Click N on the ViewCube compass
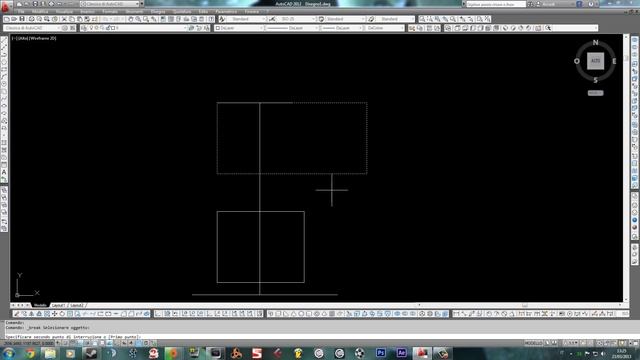The image size is (640, 360). [x=596, y=42]
